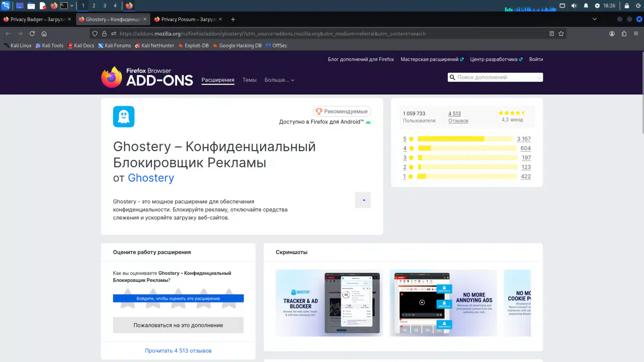The width and height of the screenshot is (644, 362).
Task: Expand the Больше... dropdown menu
Action: click(279, 80)
